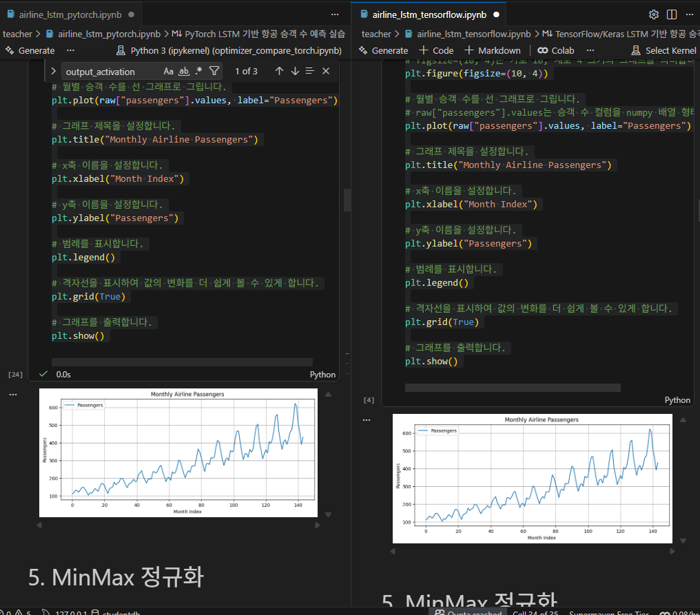Click airline_lstm_pytorch.ipynb breadcrumb item
Screen dimensions: 700x615
tap(109, 34)
